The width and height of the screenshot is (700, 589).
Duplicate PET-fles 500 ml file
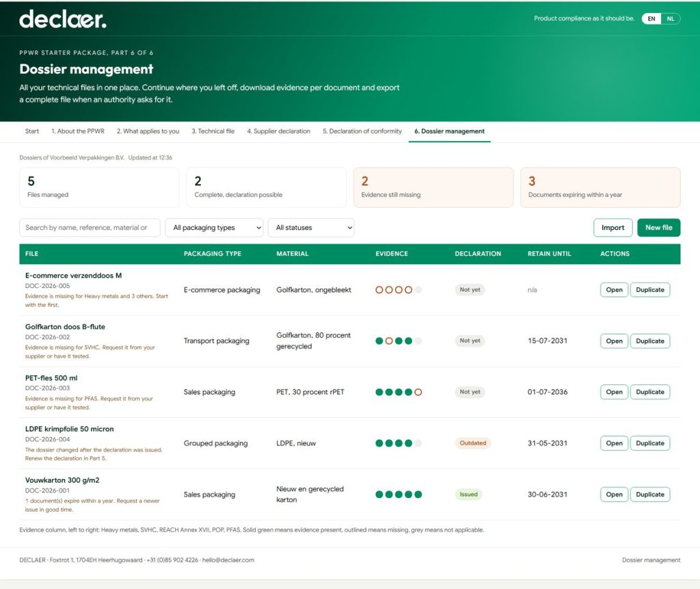tap(649, 392)
